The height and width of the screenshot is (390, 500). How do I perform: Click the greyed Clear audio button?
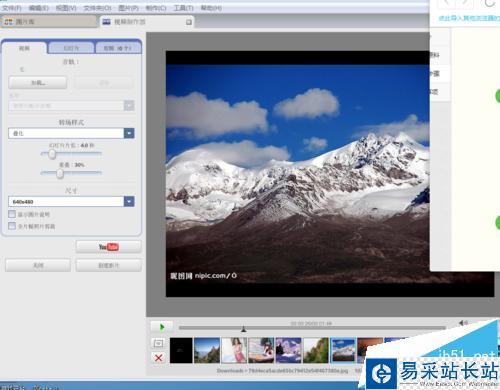point(104,83)
